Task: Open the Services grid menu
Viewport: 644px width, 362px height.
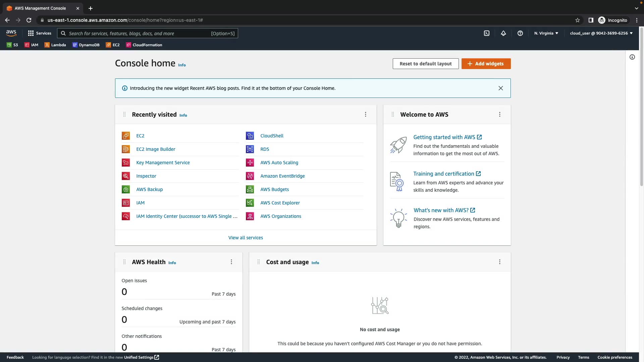Action: (40, 33)
